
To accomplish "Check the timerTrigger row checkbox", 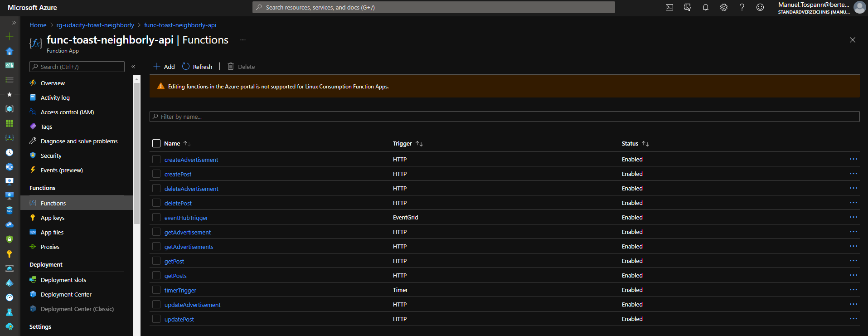I will pos(156,290).
